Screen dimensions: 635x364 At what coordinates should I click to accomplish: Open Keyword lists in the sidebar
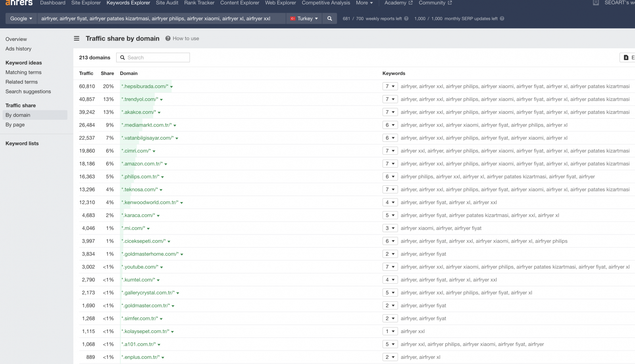click(x=22, y=143)
